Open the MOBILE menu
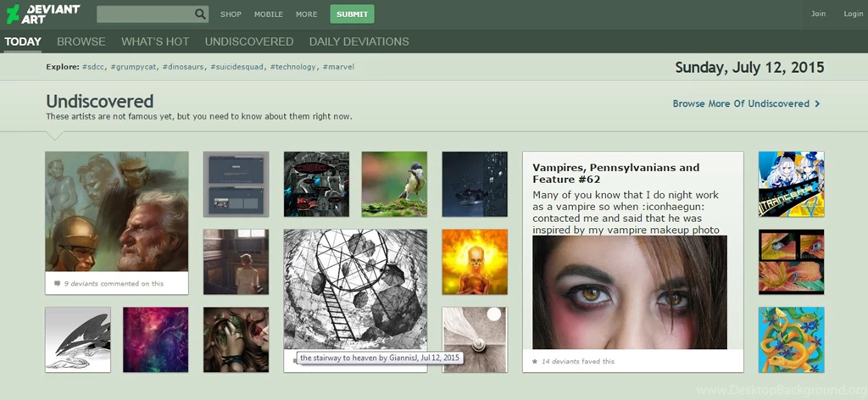This screenshot has width=868, height=400. click(269, 14)
